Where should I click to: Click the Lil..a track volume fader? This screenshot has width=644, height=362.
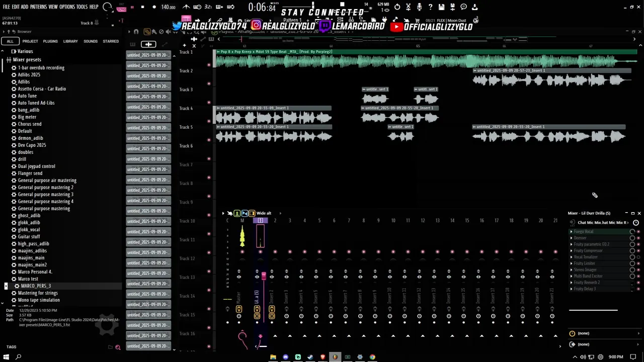[x=263, y=276]
